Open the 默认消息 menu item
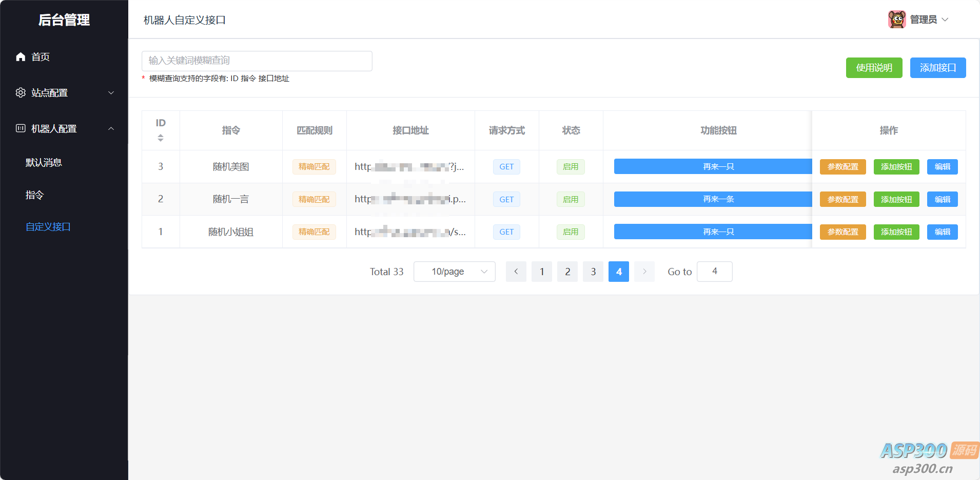 coord(44,163)
